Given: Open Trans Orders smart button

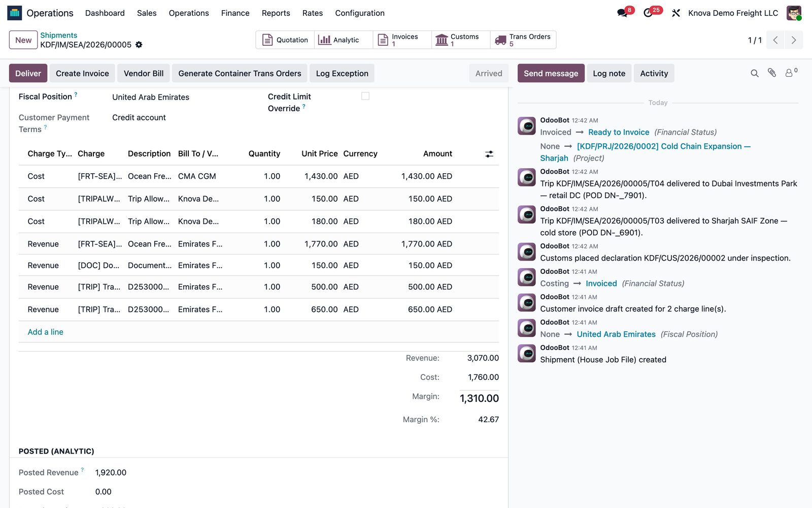Looking at the screenshot, I should click(x=523, y=40).
